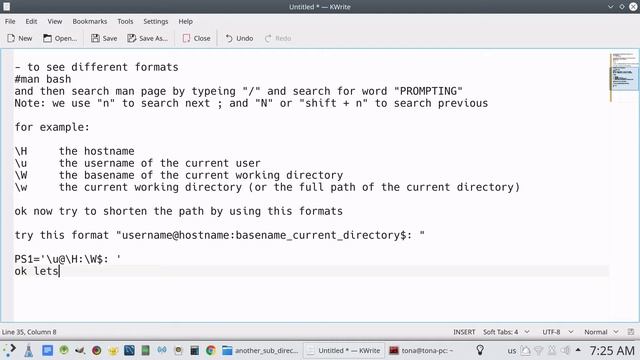Click the '\H the hostname' line
The image size is (640, 360).
point(74,151)
